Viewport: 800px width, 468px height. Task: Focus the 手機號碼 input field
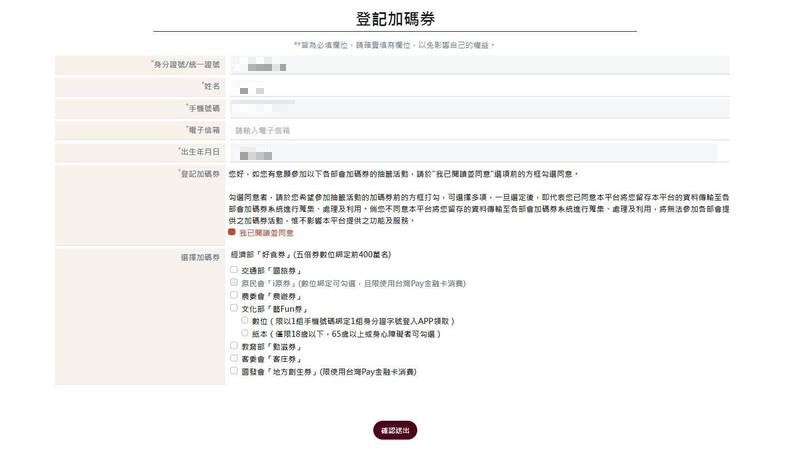coord(480,109)
